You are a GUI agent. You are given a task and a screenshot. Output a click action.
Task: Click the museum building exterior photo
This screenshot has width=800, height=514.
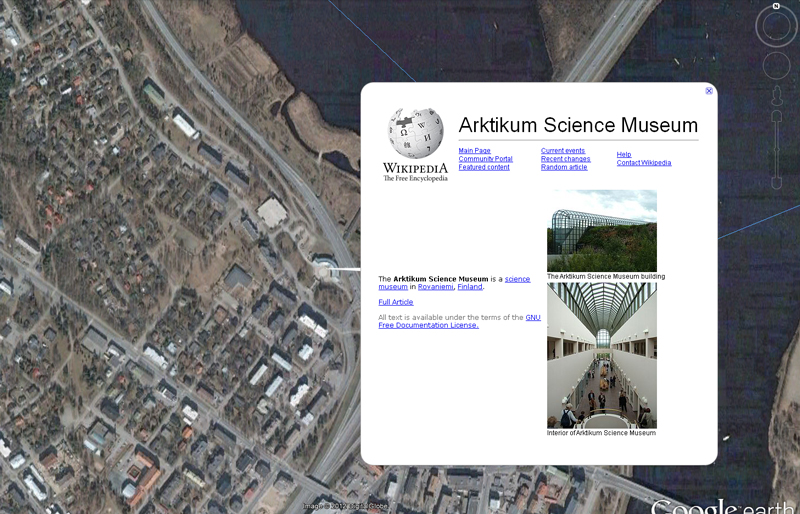(601, 230)
